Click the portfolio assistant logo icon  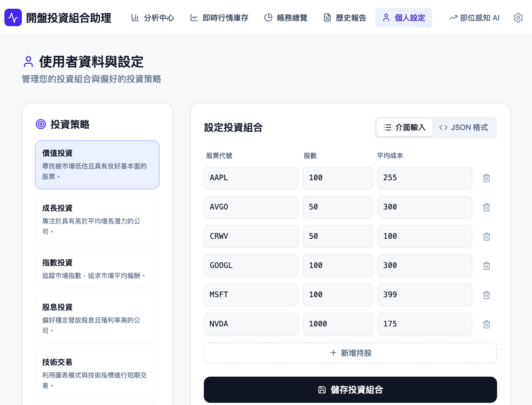[13, 17]
